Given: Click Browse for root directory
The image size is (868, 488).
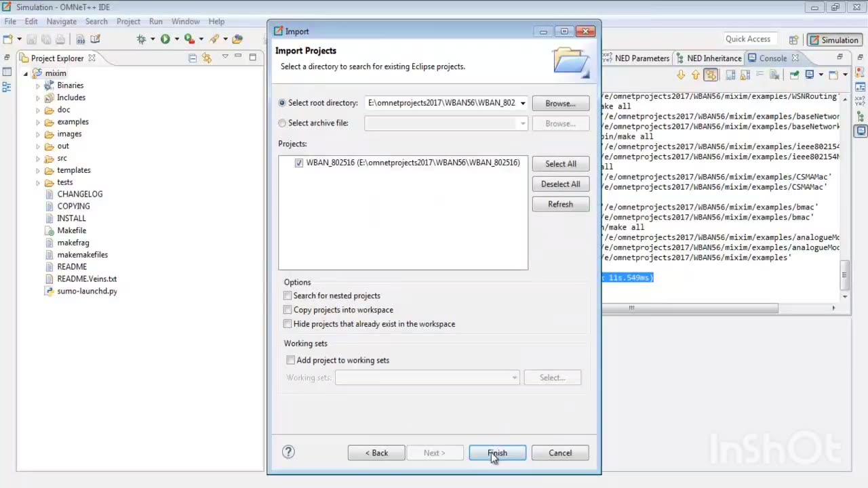Looking at the screenshot, I should (x=560, y=103).
